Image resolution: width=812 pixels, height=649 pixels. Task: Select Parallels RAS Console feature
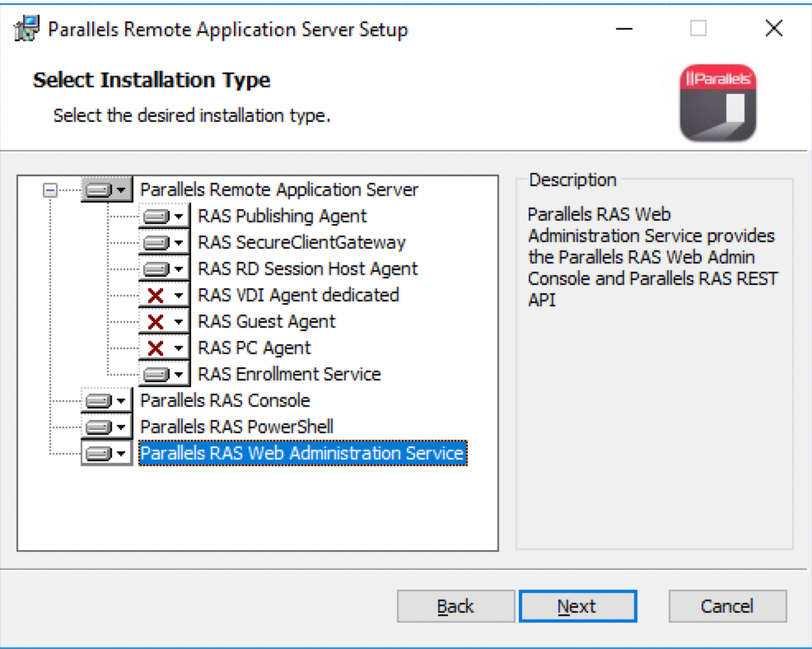click(226, 400)
